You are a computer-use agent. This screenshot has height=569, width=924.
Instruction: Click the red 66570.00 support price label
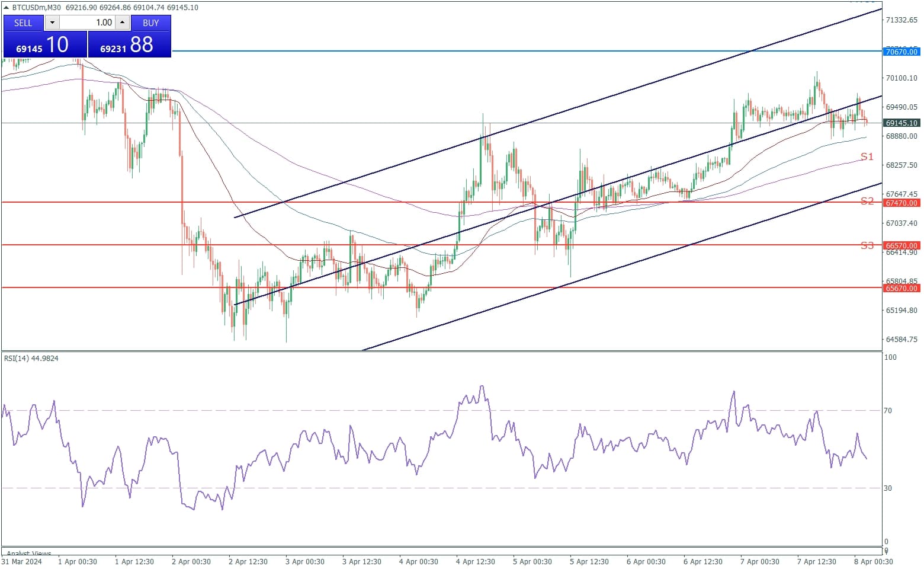[901, 245]
